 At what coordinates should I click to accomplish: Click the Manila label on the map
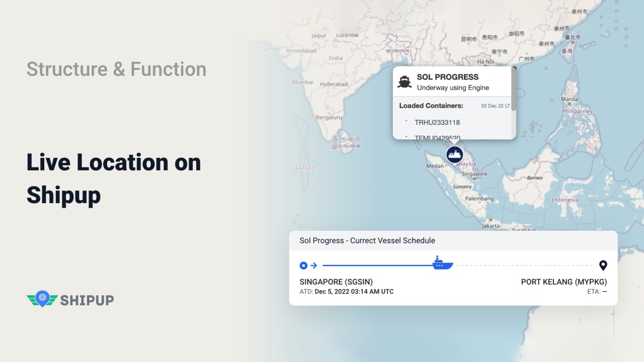570,99
